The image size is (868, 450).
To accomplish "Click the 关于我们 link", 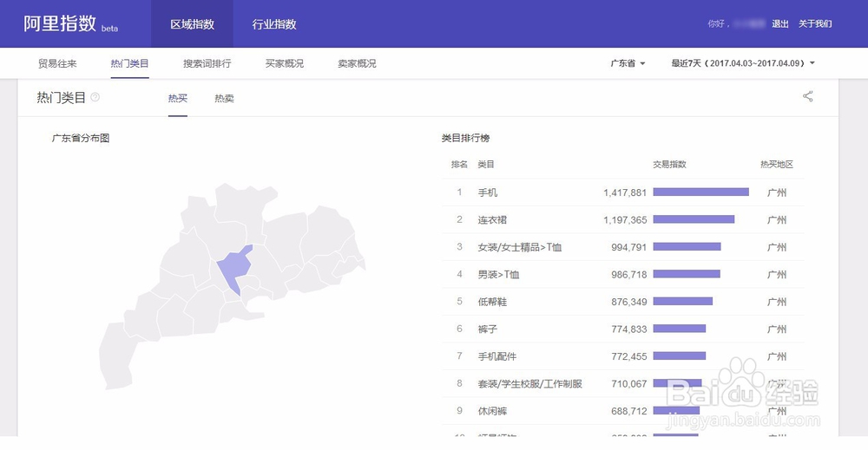I will pos(815,23).
